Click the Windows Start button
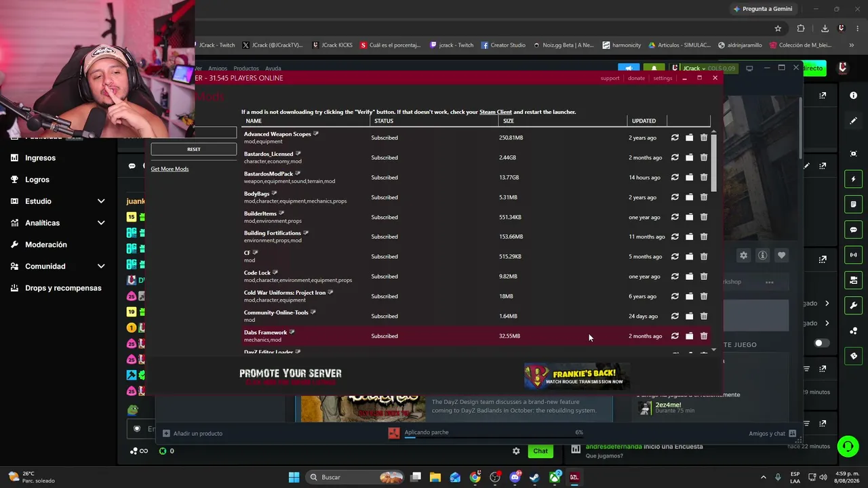This screenshot has height=488, width=868. tap(294, 477)
